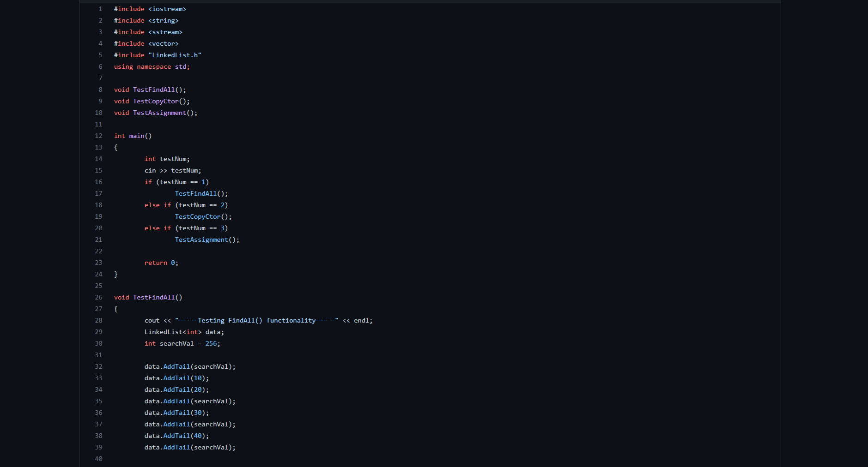The image size is (868, 467).
Task: Click data.AddTail(searchVal) on line 39
Action: click(x=190, y=447)
